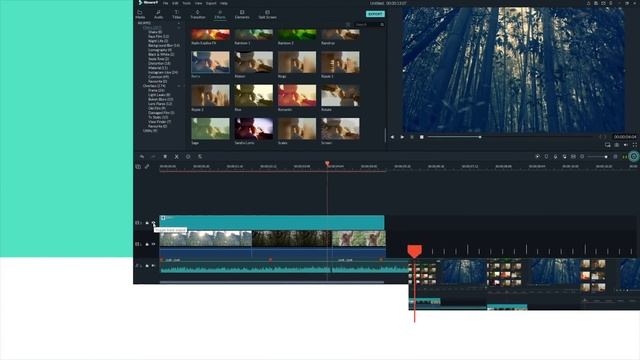Select the Rainbow 2 effect thumbnail
This screenshot has height=360, width=640.
pos(297,34)
